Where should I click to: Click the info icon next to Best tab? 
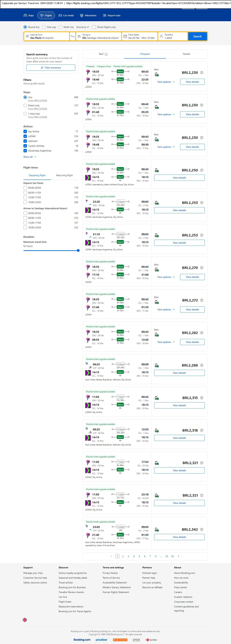106,54
